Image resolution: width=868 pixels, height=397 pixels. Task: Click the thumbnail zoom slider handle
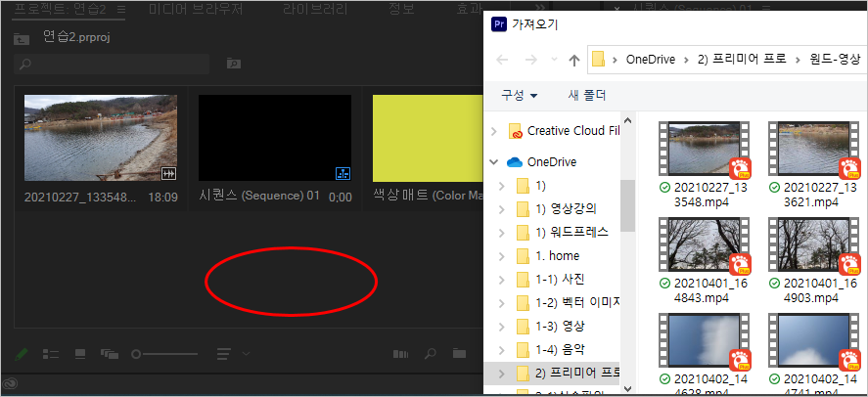[x=136, y=353]
